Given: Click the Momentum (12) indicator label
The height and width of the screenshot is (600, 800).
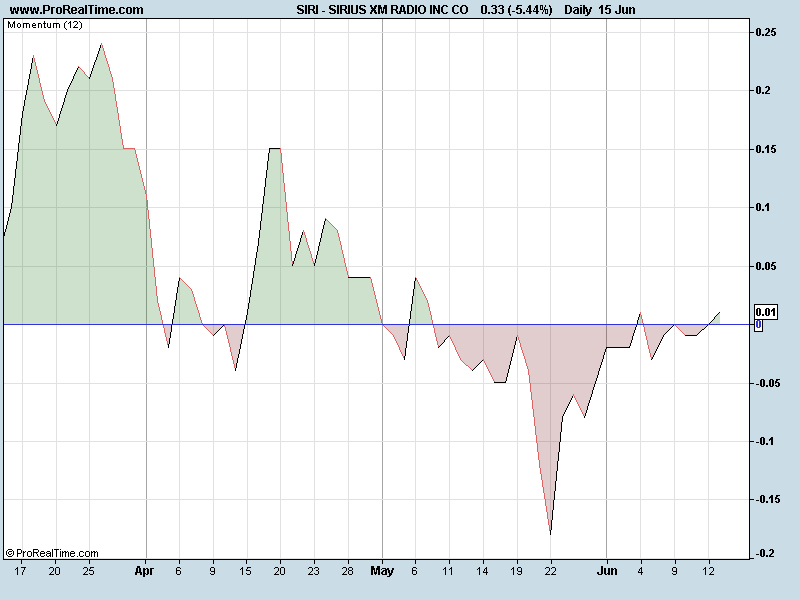Looking at the screenshot, I should [x=45, y=24].
